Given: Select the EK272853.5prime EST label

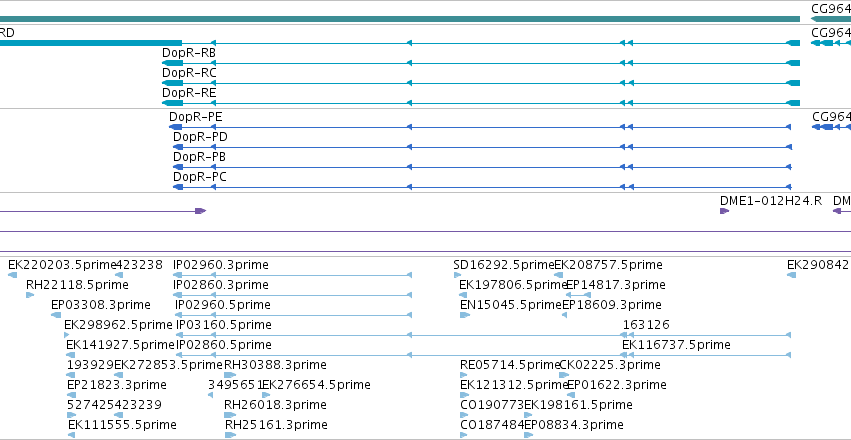Looking at the screenshot, I should 169,365.
